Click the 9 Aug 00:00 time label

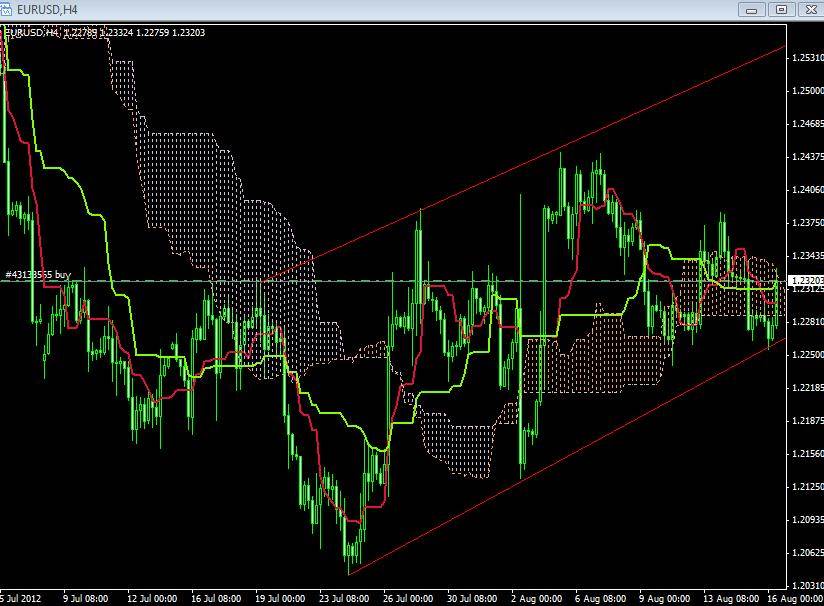(664, 599)
